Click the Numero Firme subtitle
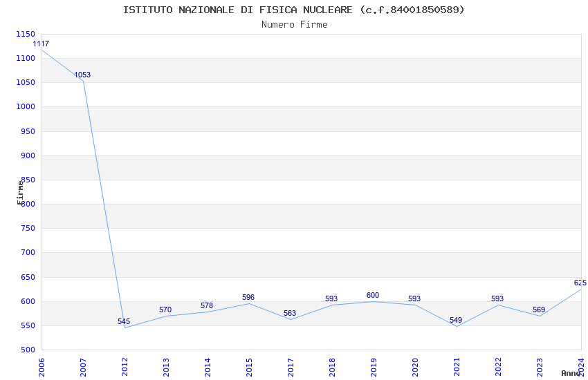The height and width of the screenshot is (380, 588). click(x=295, y=25)
